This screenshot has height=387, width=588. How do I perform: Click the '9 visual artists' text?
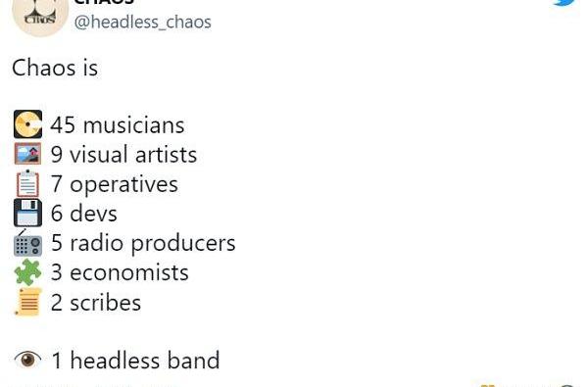(123, 154)
